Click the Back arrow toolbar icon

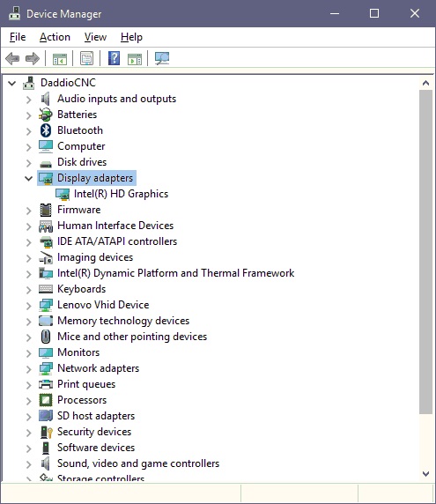click(x=12, y=58)
